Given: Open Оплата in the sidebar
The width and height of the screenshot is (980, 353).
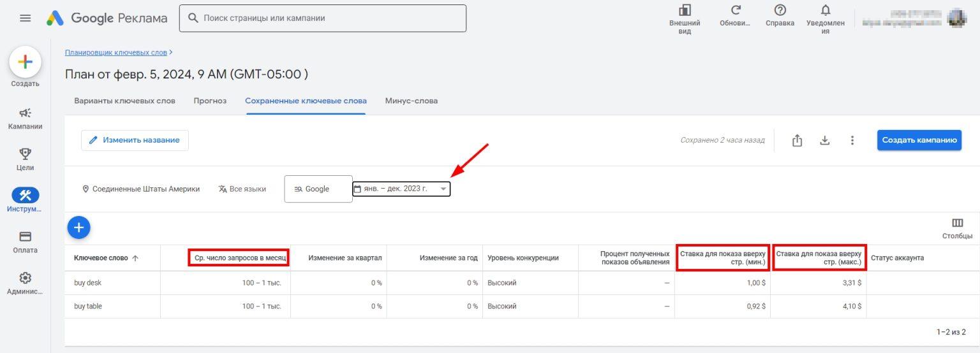Looking at the screenshot, I should pos(25,242).
